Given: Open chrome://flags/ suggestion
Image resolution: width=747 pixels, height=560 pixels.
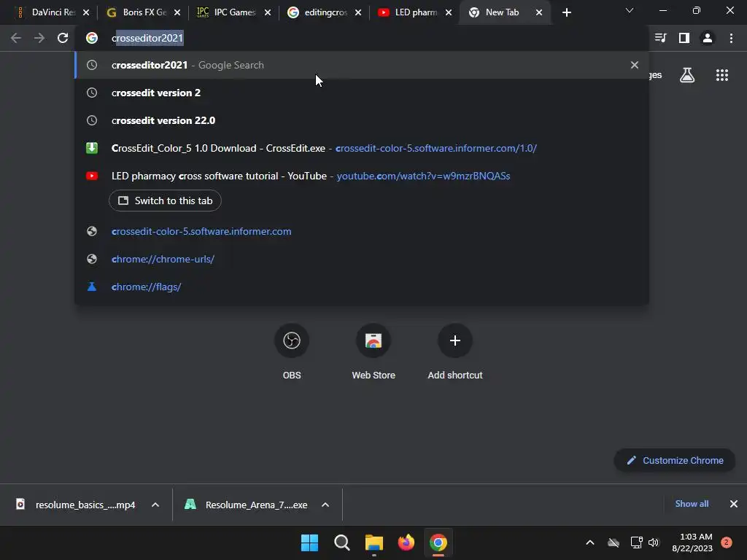Looking at the screenshot, I should (x=362, y=287).
